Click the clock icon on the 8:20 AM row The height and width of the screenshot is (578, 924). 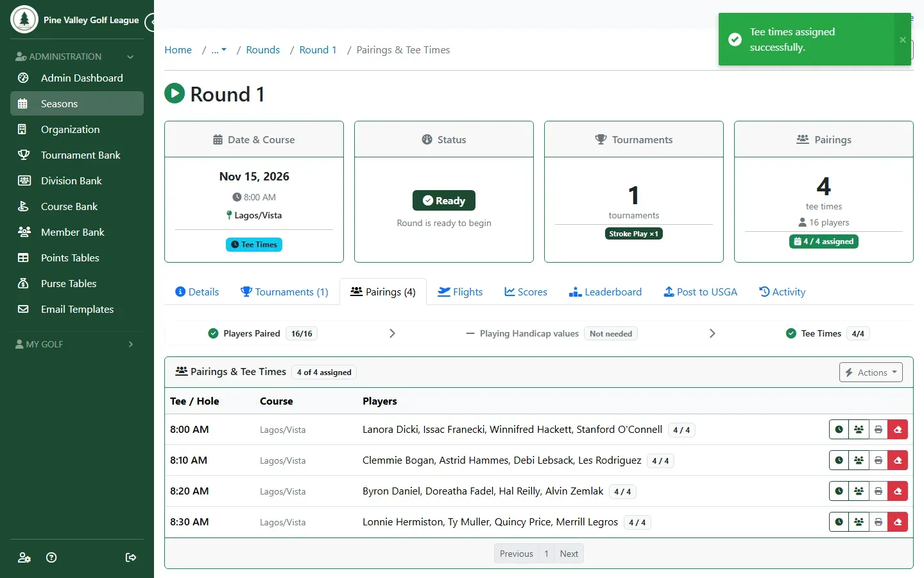pyautogui.click(x=839, y=491)
